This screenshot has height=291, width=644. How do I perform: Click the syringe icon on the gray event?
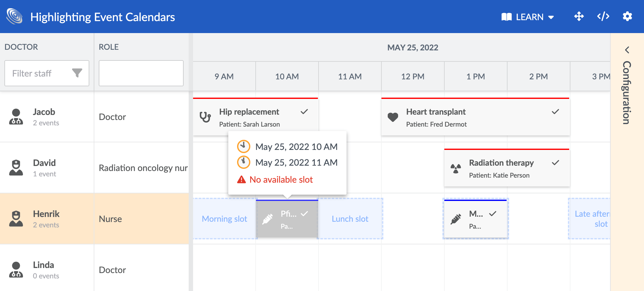coord(268,219)
